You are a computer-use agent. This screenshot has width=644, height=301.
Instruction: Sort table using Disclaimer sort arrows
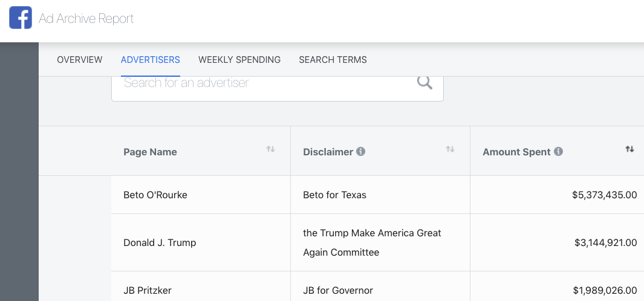[450, 149]
